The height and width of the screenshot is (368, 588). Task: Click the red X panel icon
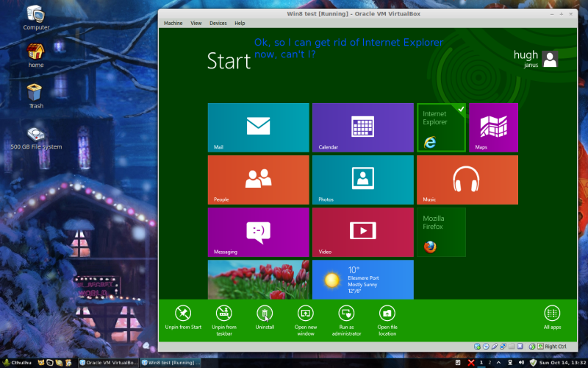(x=471, y=362)
